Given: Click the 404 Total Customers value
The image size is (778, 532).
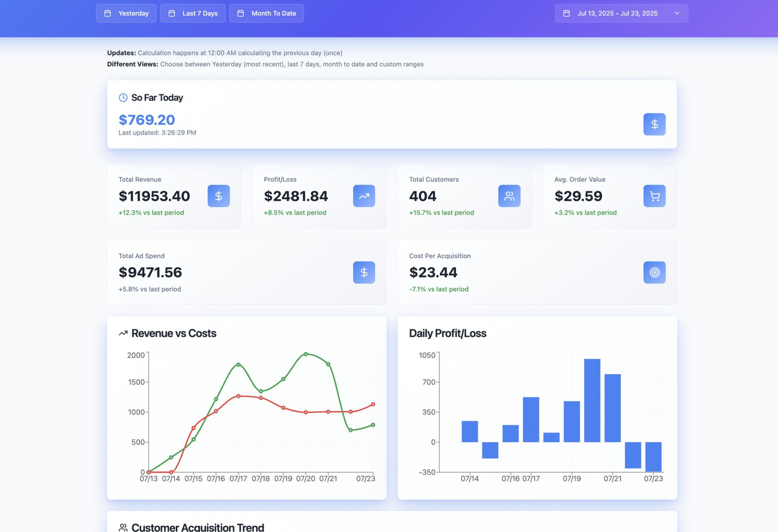Looking at the screenshot, I should point(423,196).
